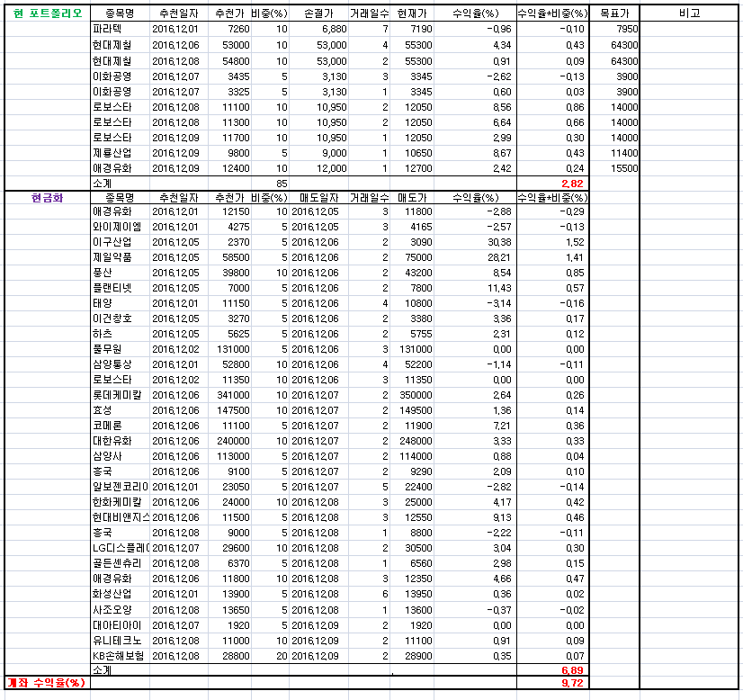Select the stock name cell '유니테크노'
This screenshot has height=700, width=743.
(x=117, y=641)
